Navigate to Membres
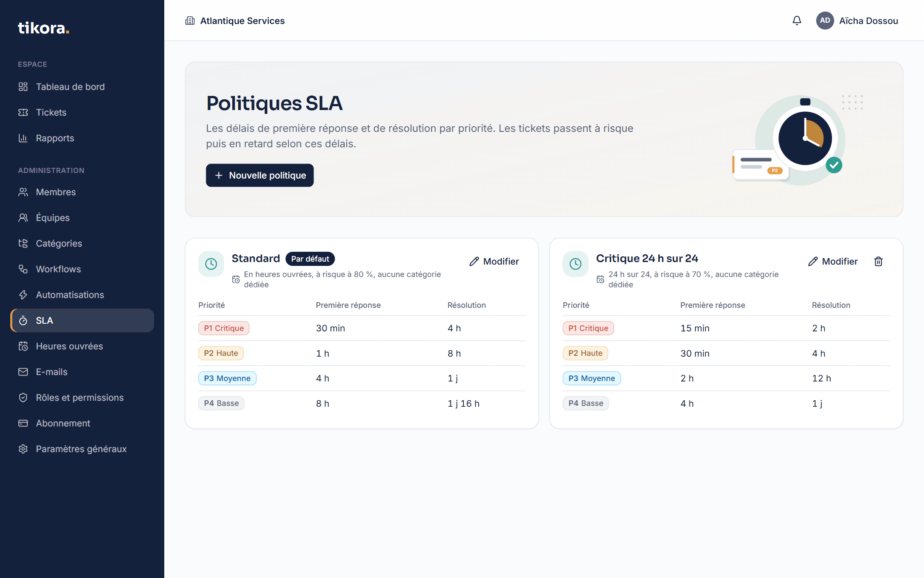 (82, 192)
